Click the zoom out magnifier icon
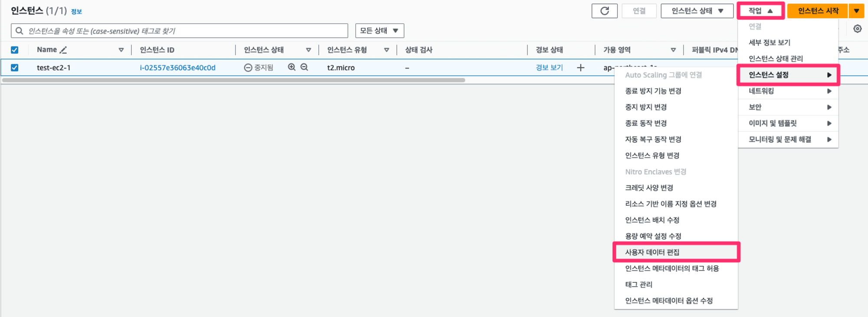 click(x=304, y=67)
